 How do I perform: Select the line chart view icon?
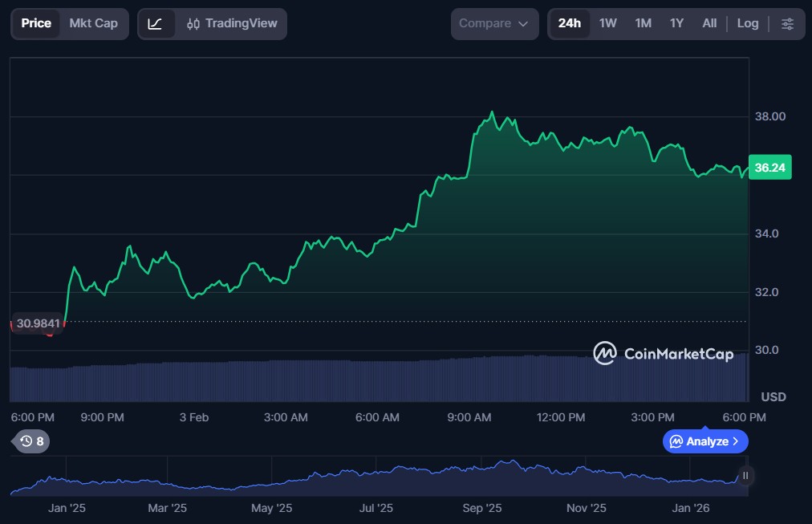point(156,23)
